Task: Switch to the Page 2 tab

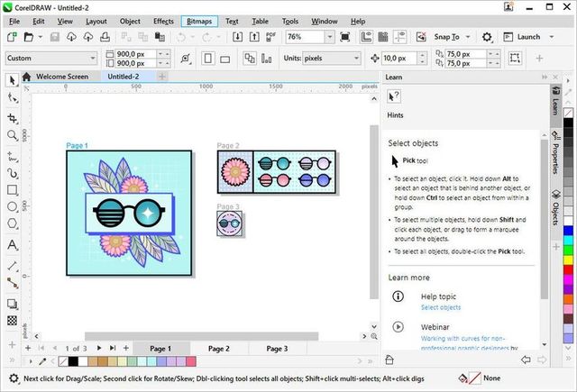Action: (x=218, y=348)
